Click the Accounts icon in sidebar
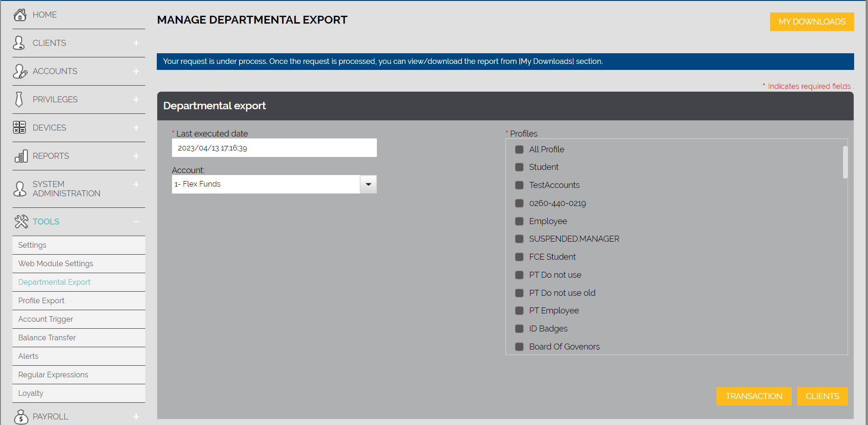 click(x=20, y=71)
